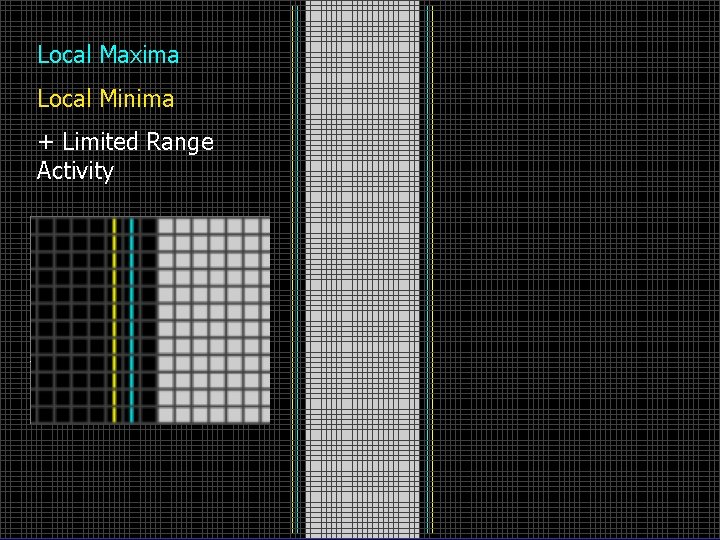Viewport: 720px width, 540px height.
Task: Select the "+ Limited Range" text line
Action: pyautogui.click(x=126, y=142)
